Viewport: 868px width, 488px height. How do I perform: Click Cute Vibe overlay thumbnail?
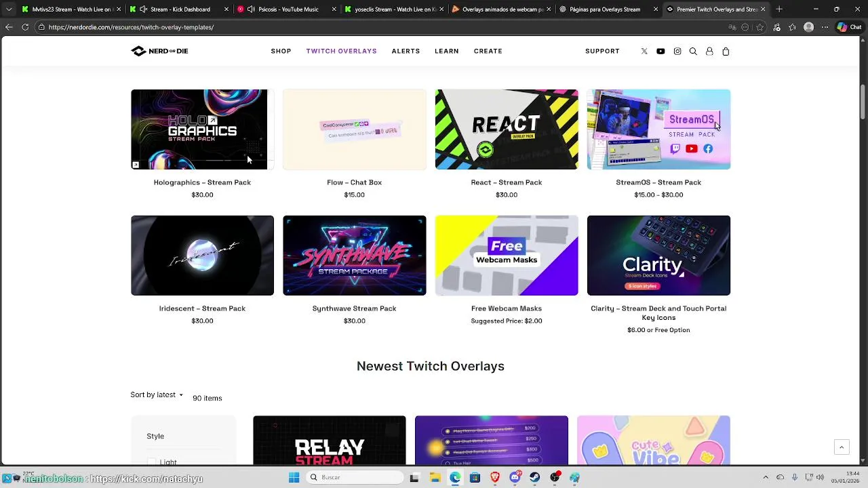coord(654,441)
